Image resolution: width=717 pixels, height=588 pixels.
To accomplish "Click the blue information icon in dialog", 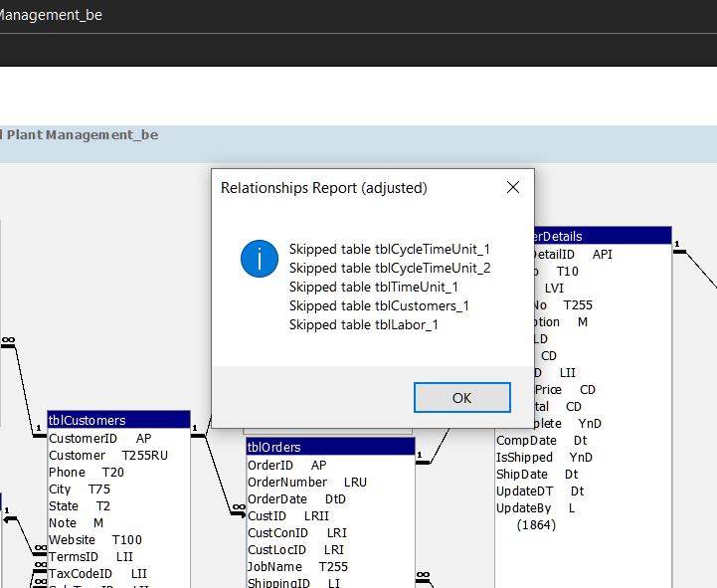I will point(260,259).
